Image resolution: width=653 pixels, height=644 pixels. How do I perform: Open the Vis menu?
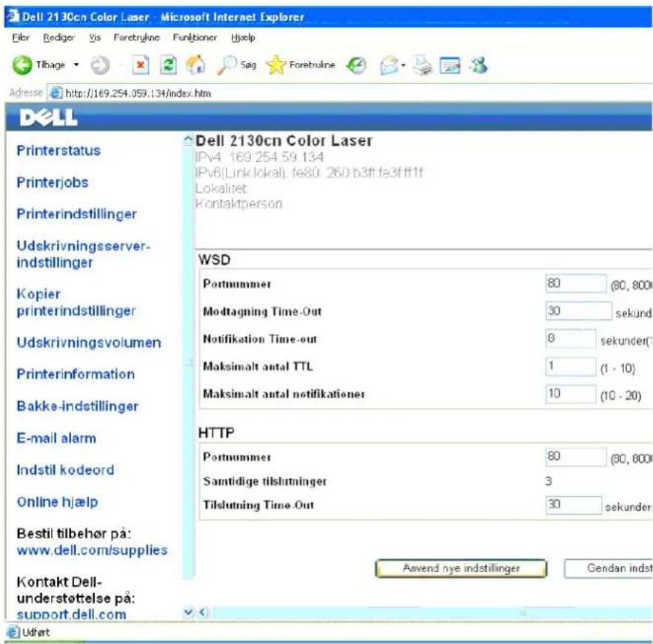[95, 38]
